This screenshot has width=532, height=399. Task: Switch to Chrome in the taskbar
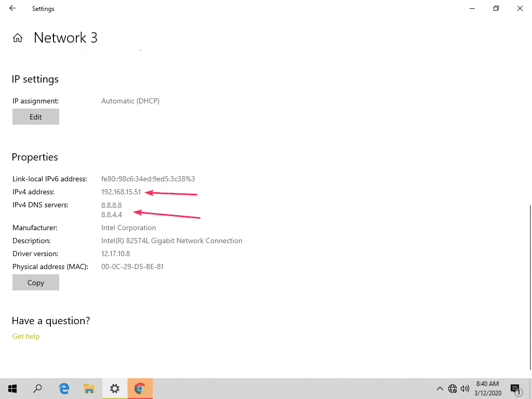click(140, 389)
